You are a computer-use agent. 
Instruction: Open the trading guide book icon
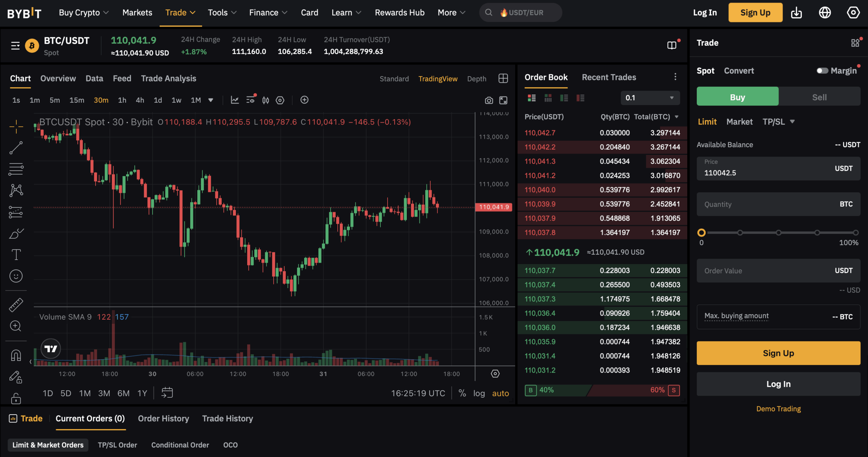[672, 45]
